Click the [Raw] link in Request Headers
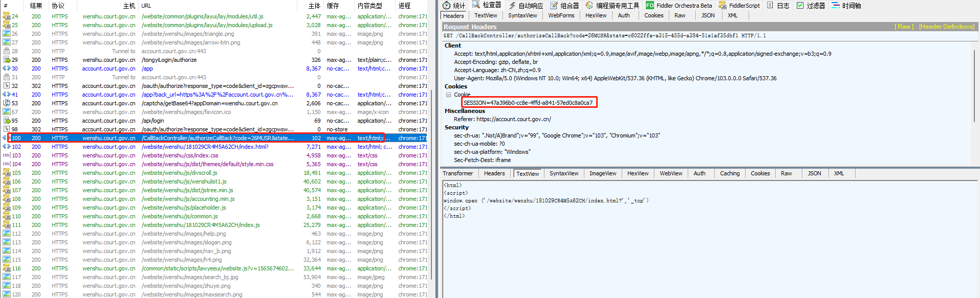The width and height of the screenshot is (980, 298). point(904,27)
